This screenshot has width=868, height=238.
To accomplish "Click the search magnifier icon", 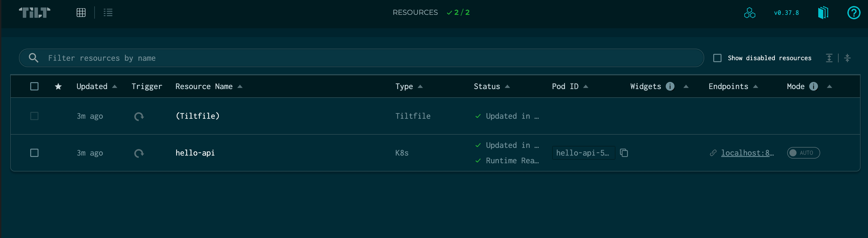I will coord(33,58).
